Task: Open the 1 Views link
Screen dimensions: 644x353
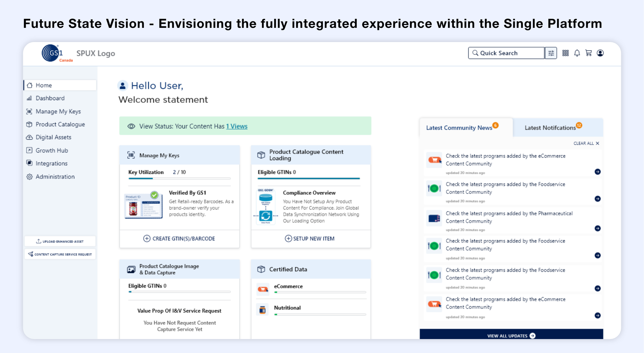Action: (x=237, y=126)
